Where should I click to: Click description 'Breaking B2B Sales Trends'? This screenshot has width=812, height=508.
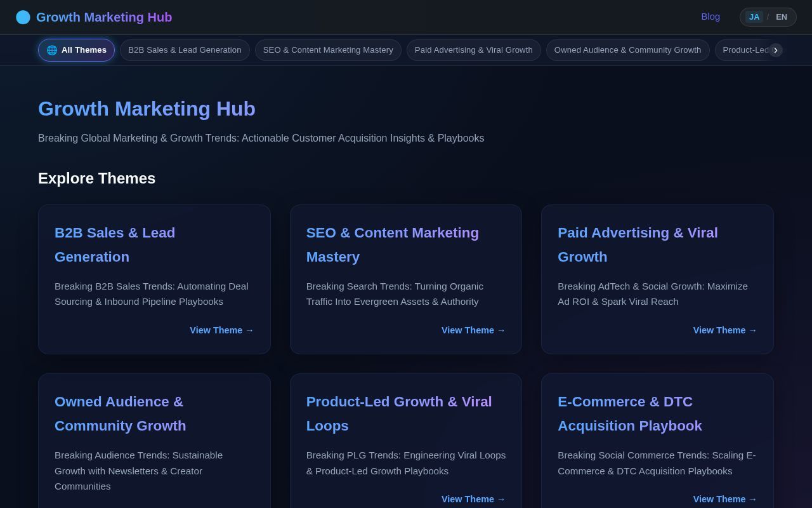[x=152, y=294]
